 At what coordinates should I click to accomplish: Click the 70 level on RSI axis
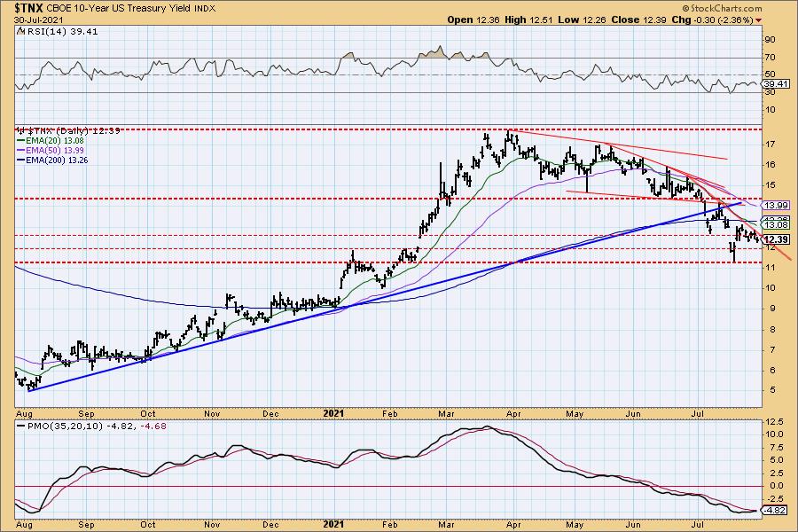click(x=770, y=58)
